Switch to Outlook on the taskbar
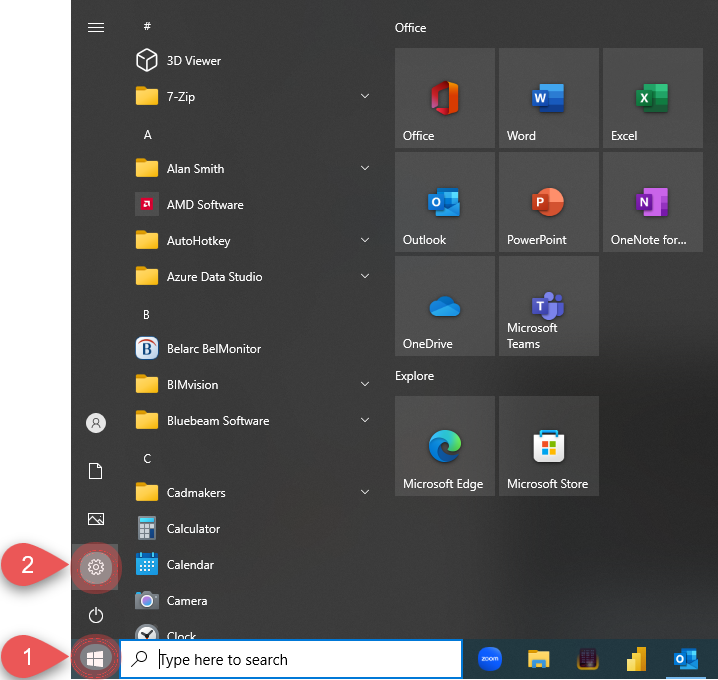718x680 pixels. (x=685, y=659)
